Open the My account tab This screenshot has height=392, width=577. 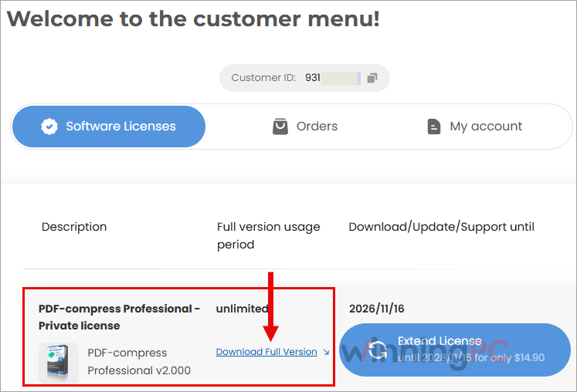coord(474,127)
